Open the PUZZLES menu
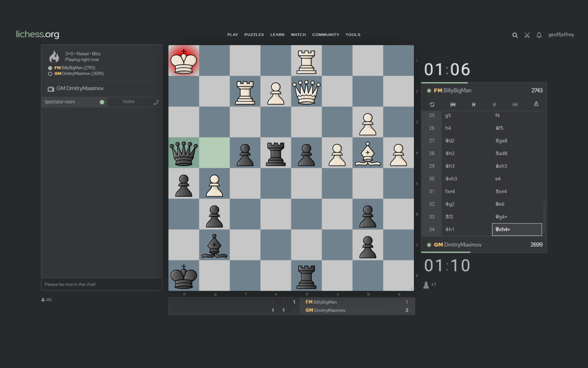Image resolution: width=588 pixels, height=368 pixels. coord(254,35)
